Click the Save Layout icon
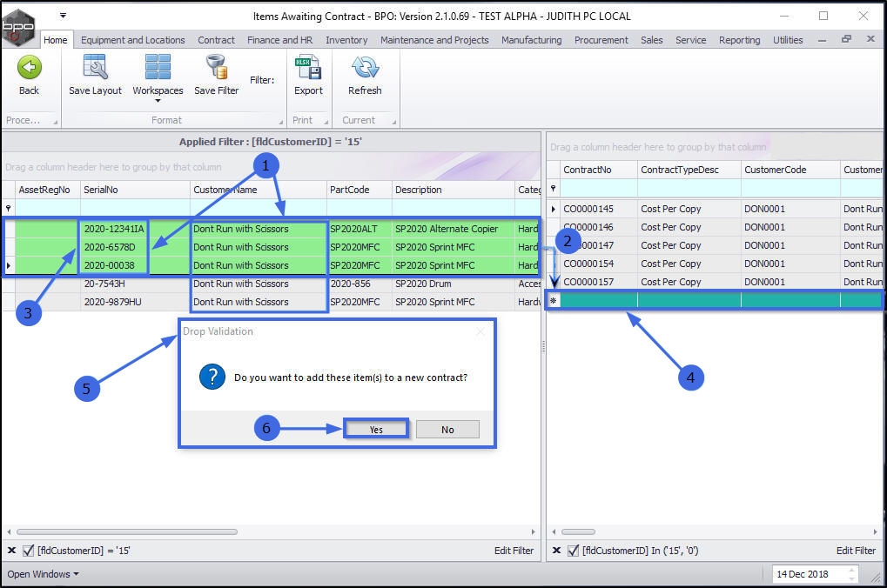887x588 pixels. click(95, 67)
